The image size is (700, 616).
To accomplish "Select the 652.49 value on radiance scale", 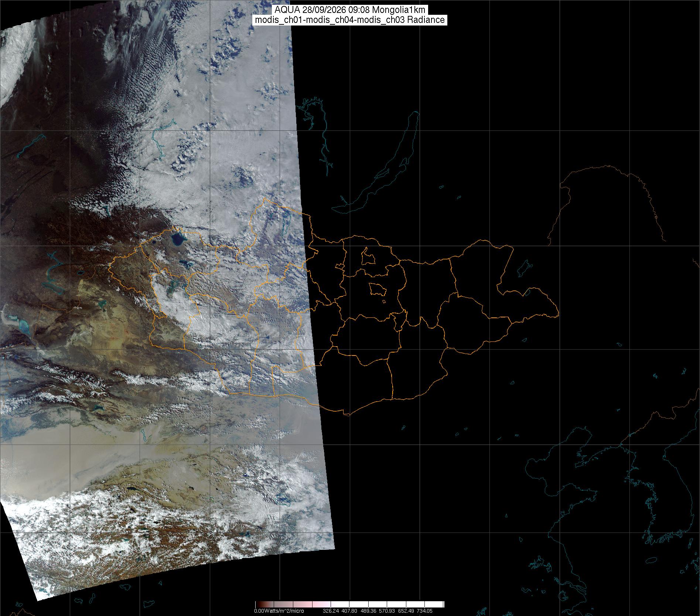I will [x=406, y=610].
